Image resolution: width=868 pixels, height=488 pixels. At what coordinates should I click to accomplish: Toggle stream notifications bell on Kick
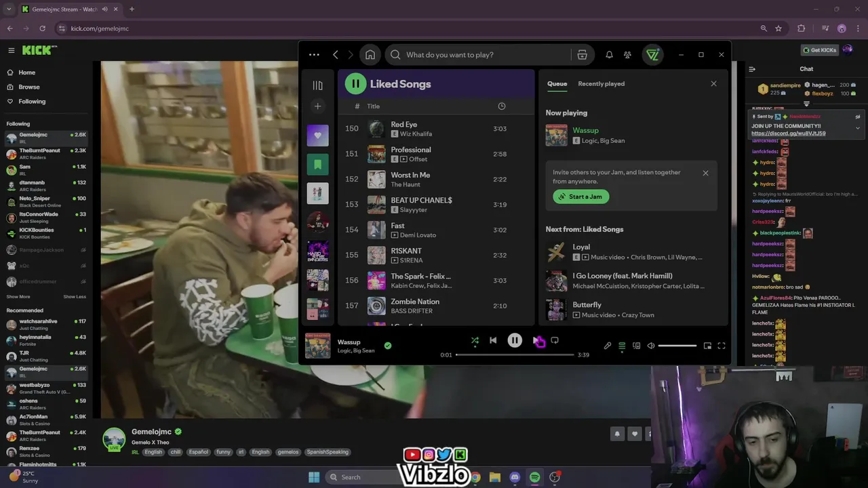pyautogui.click(x=617, y=434)
